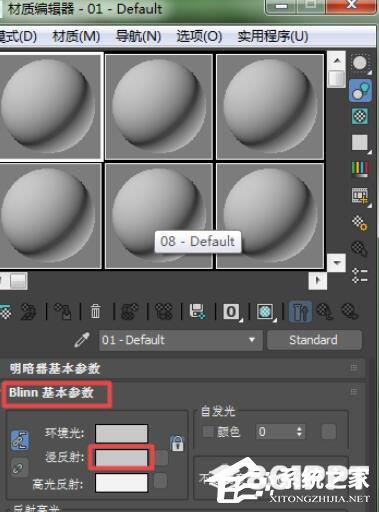
Task: Click Go to Parent icon
Action: [x=324, y=312]
